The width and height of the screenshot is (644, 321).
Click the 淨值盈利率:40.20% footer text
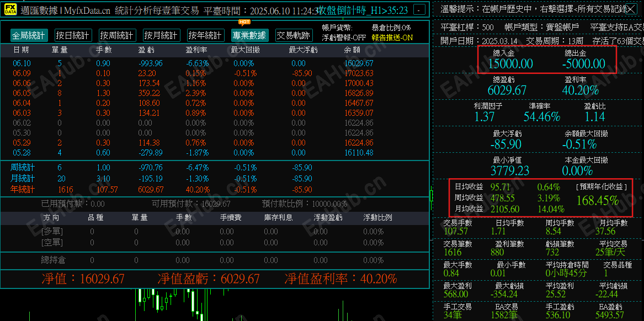click(x=341, y=279)
